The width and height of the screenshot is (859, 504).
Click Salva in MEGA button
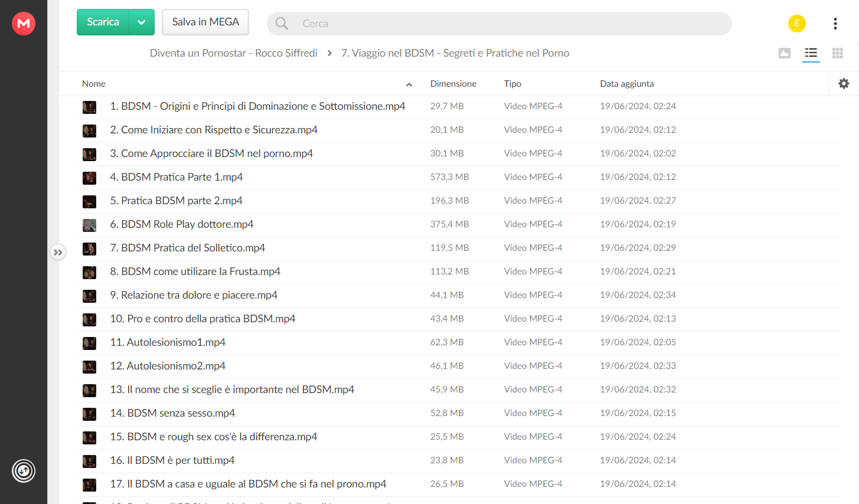click(x=205, y=22)
